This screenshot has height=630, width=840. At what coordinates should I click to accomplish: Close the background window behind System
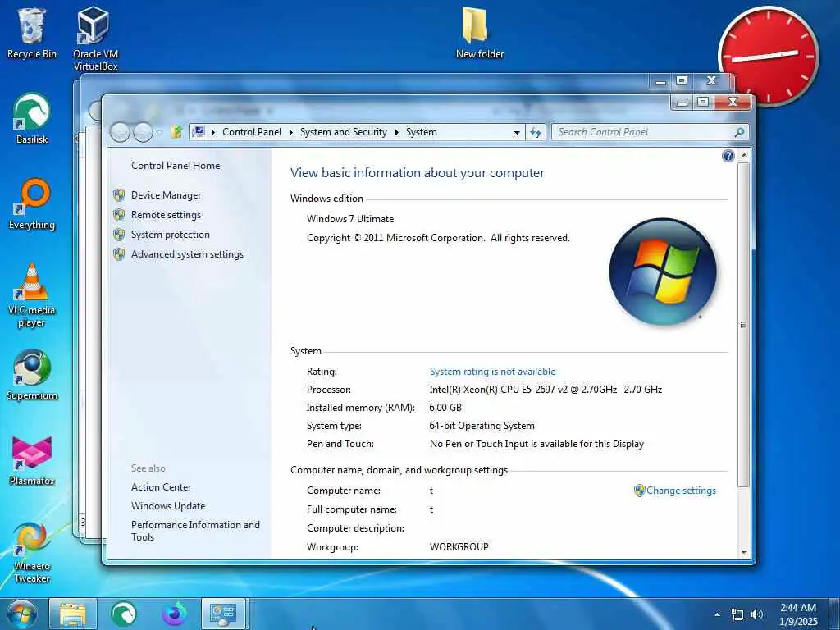[x=711, y=80]
